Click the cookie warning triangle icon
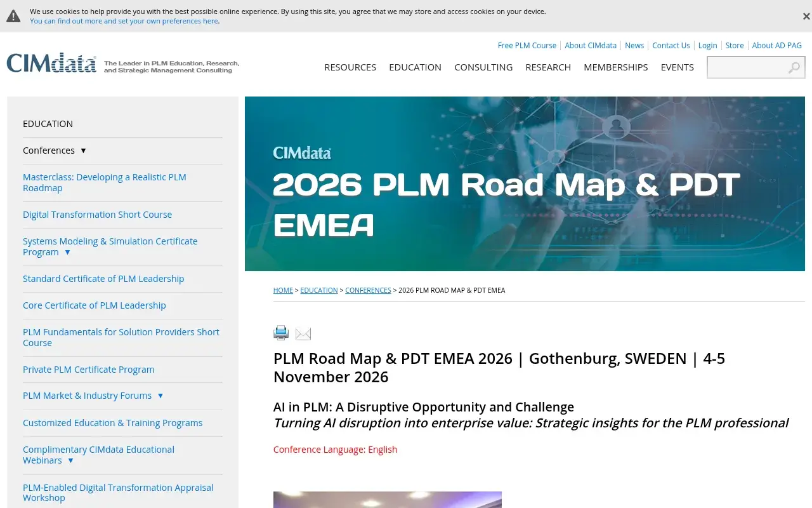Image resolution: width=812 pixels, height=508 pixels. point(13,16)
